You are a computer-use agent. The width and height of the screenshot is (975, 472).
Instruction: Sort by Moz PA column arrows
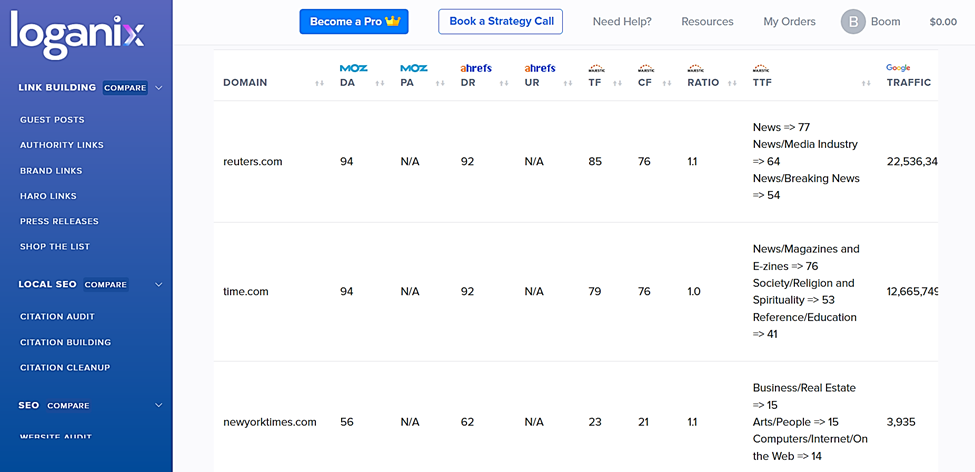(x=440, y=83)
